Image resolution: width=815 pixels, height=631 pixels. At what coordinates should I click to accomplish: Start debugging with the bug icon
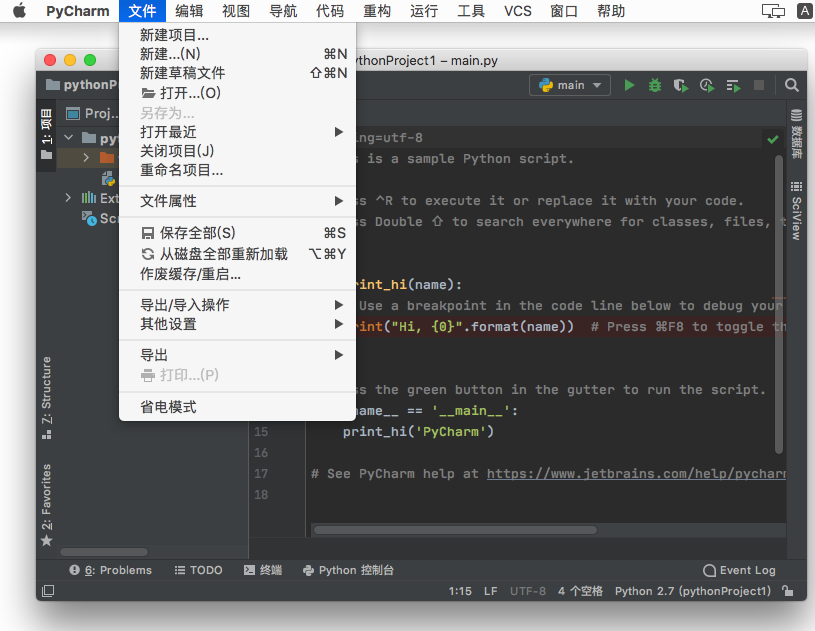click(655, 85)
